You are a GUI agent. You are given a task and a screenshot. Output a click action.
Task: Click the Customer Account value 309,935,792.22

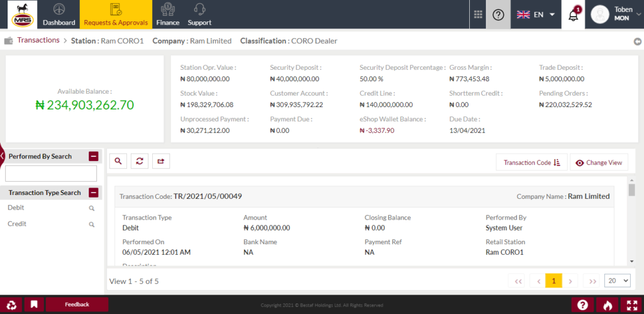tap(297, 105)
